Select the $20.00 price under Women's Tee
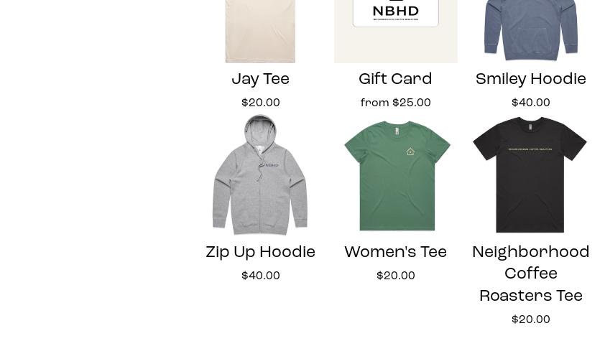The height and width of the screenshot is (364, 605). tap(395, 276)
